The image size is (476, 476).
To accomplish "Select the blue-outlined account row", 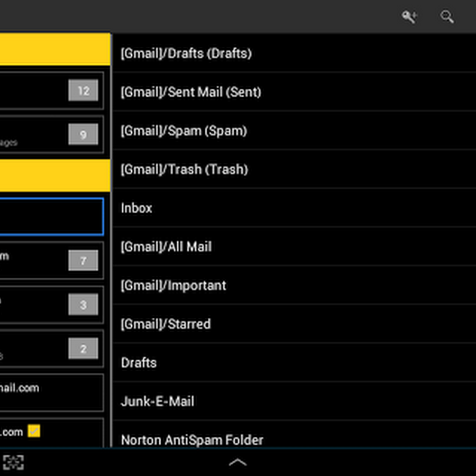I will point(52,216).
